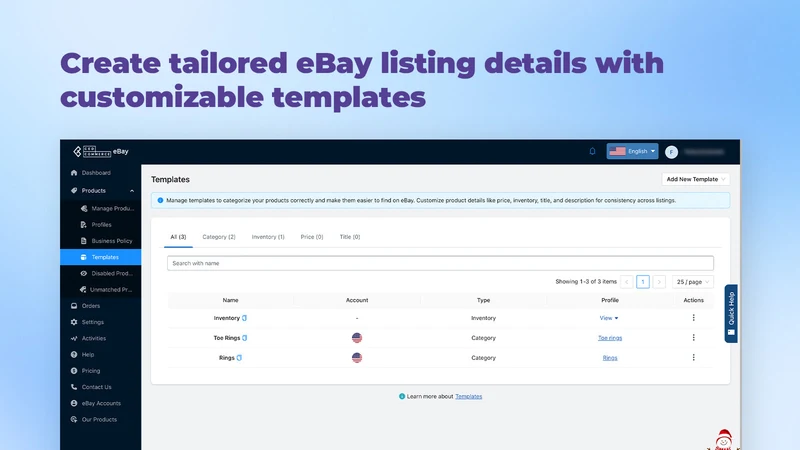Click the Type column header

point(483,300)
